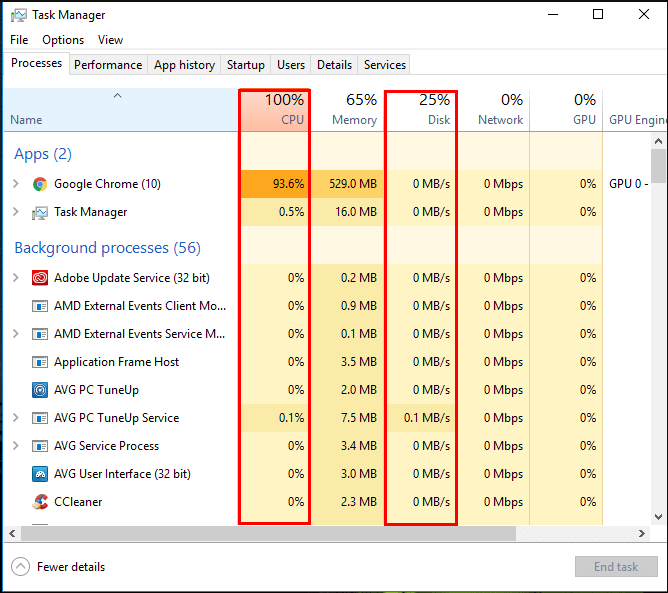This screenshot has width=668, height=593.
Task: Click the horizontal scrollbar right arrow
Action: coord(642,533)
